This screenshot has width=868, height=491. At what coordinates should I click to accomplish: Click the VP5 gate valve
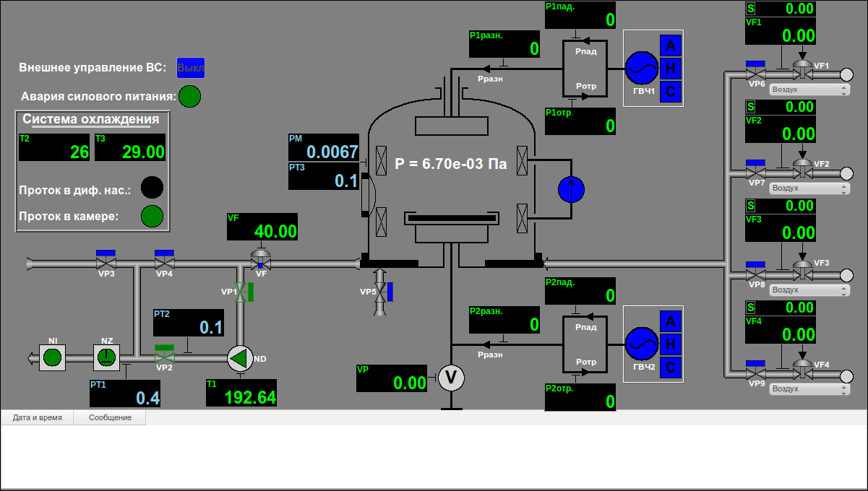[x=381, y=292]
